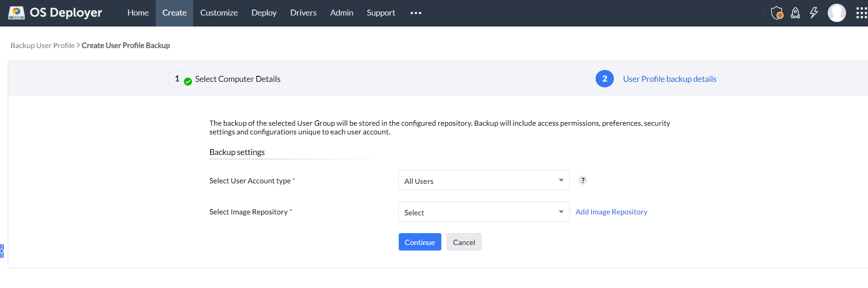
Task: Click the Backup settings heading
Action: coord(237,152)
